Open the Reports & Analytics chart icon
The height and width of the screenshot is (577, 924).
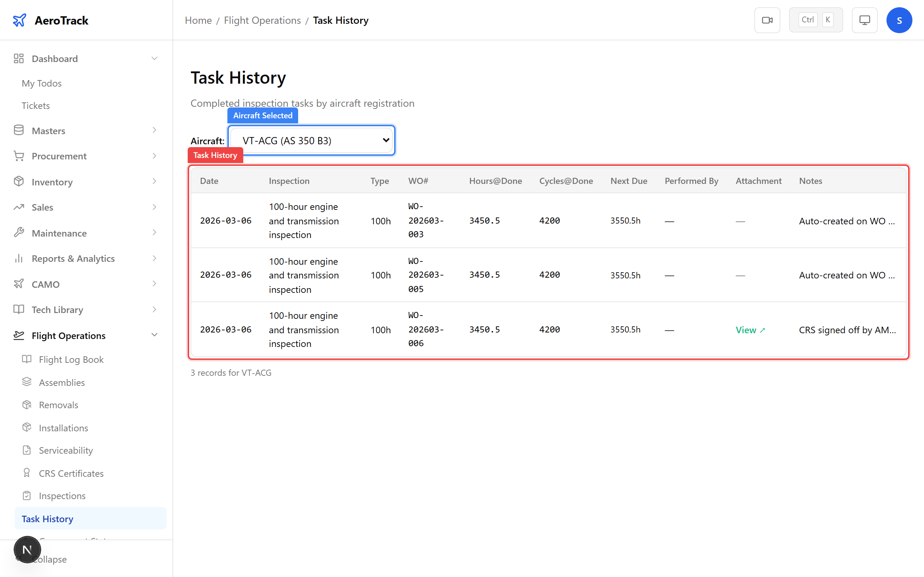(19, 258)
